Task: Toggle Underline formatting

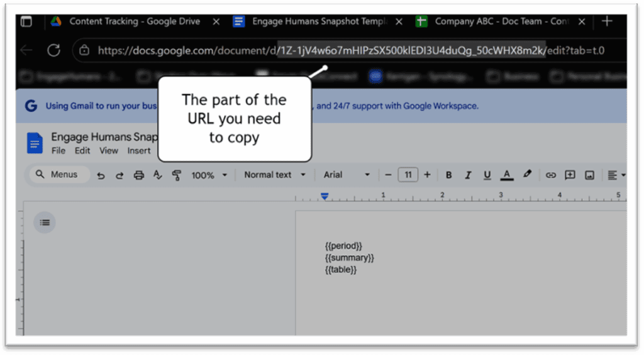Action: click(487, 175)
